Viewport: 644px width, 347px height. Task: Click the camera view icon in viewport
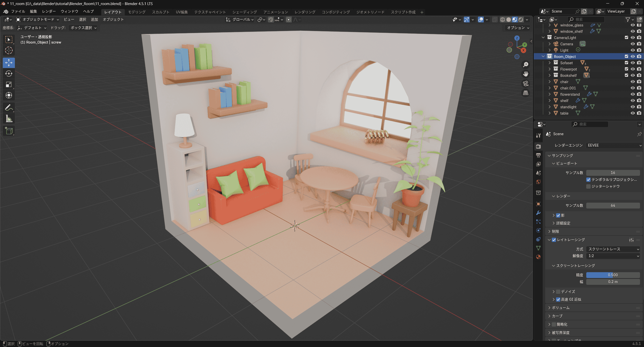[x=526, y=84]
